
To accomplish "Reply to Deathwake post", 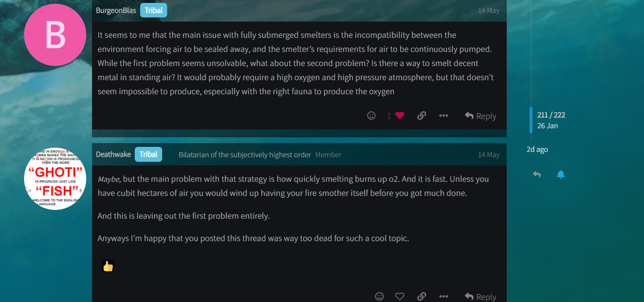I will 480,297.
